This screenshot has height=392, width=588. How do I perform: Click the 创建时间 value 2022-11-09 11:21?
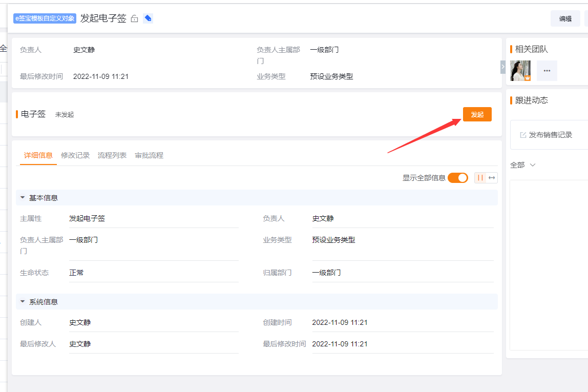tap(340, 323)
